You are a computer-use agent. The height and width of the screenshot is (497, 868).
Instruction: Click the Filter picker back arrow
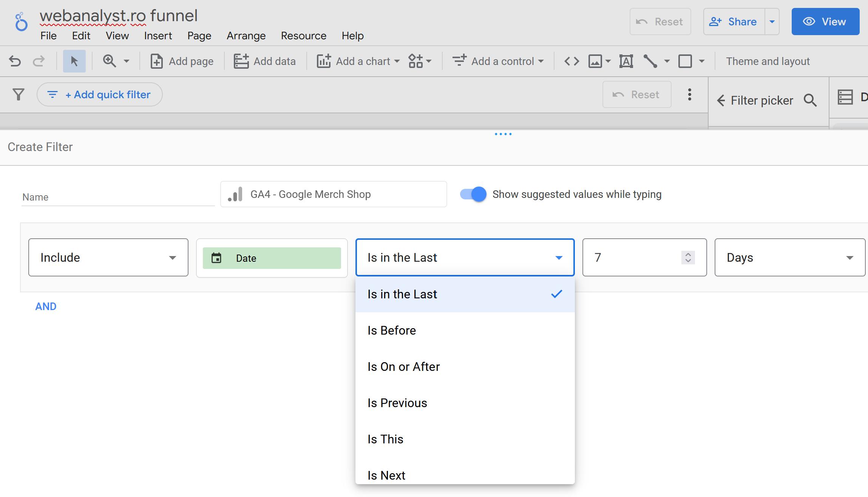(x=721, y=100)
